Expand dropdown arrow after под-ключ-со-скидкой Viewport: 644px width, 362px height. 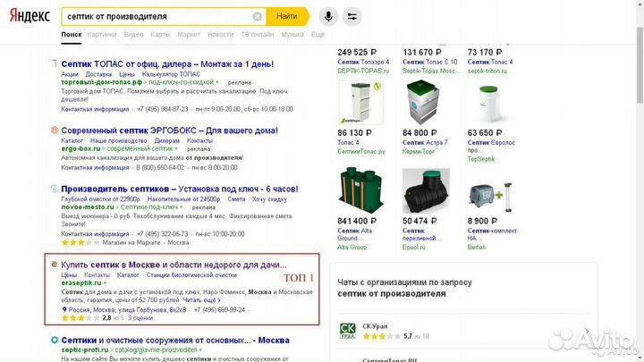(x=217, y=82)
